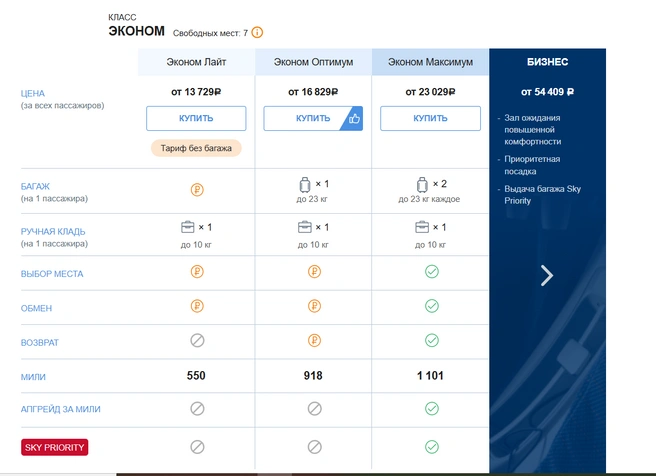The width and height of the screenshot is (656, 476).
Task: Open the ВОЗВРАТ row link
Action: (x=40, y=343)
